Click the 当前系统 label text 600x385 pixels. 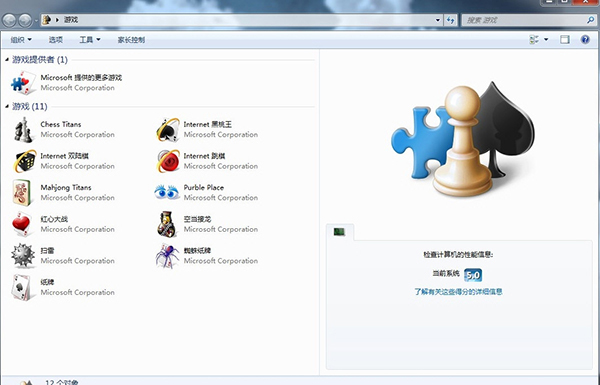[446, 273]
